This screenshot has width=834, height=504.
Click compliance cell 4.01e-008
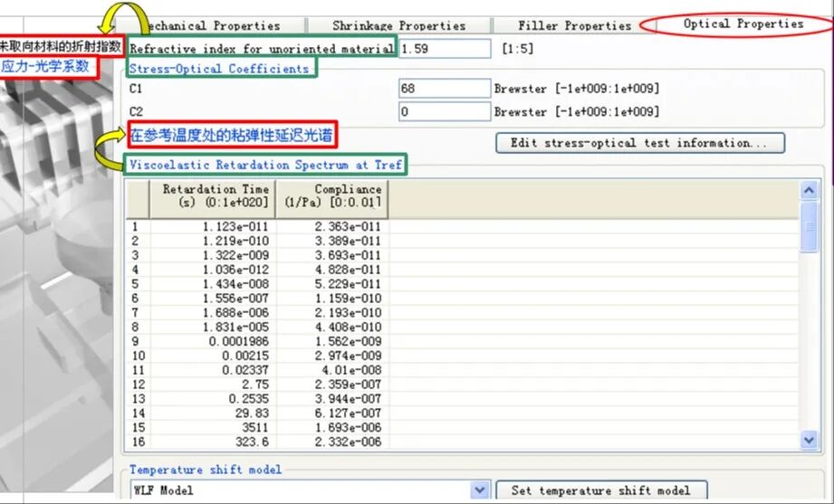(331, 371)
